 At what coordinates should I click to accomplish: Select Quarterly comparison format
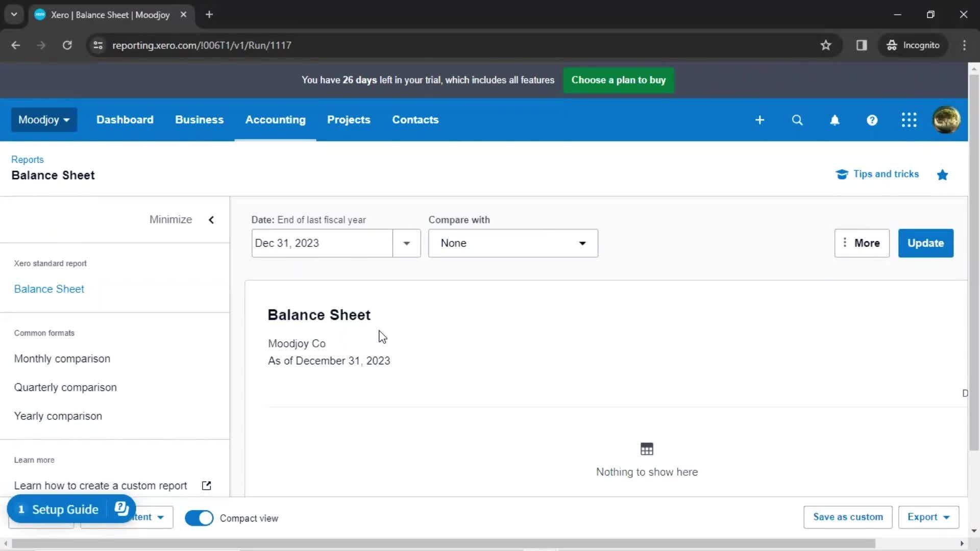click(65, 387)
